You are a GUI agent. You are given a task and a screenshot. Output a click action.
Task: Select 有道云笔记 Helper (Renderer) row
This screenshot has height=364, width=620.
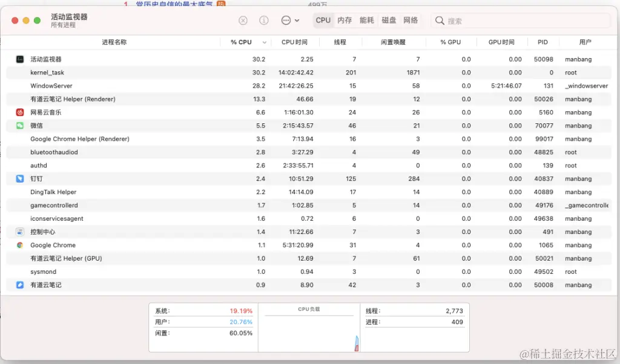point(309,99)
